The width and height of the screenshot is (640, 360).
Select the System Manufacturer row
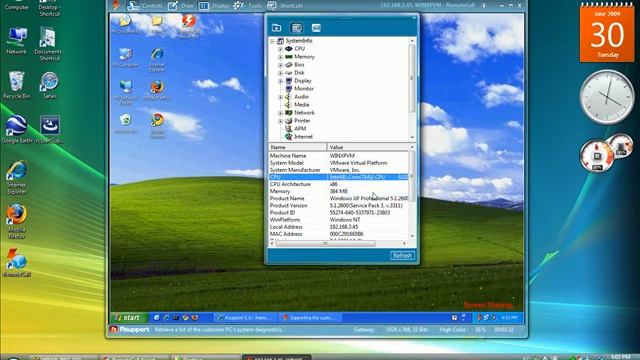(338, 170)
